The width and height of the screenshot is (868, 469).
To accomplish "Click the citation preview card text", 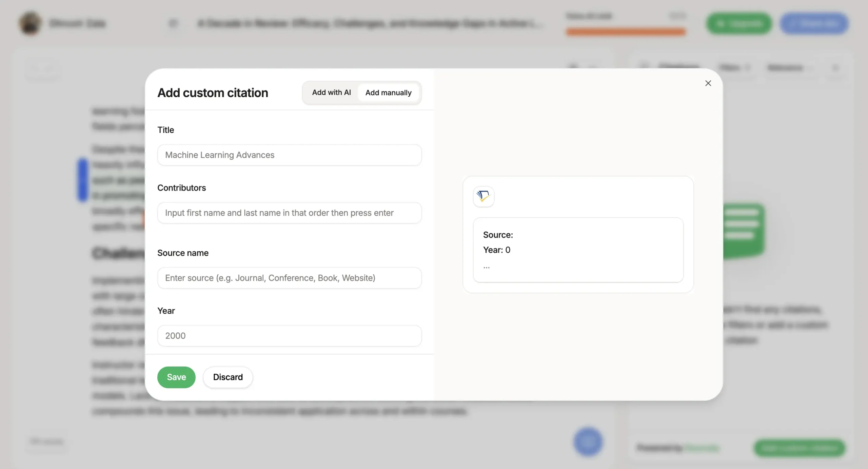I will click(578, 250).
